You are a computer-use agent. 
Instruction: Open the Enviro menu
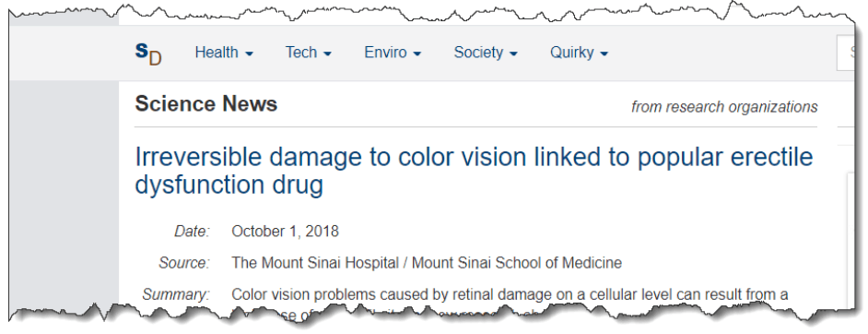(393, 53)
